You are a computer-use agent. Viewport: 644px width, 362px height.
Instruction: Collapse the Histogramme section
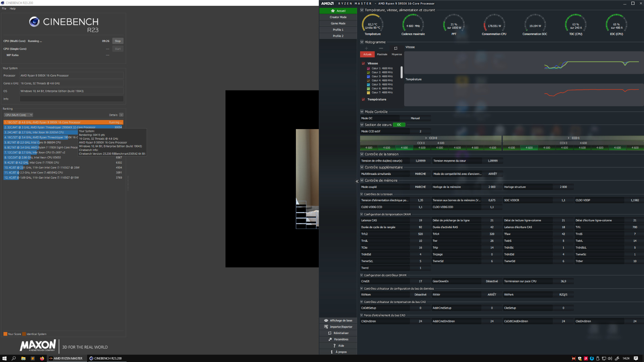362,42
